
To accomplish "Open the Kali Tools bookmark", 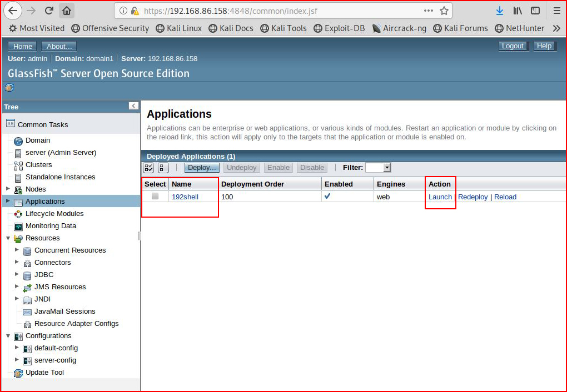I will [x=283, y=28].
